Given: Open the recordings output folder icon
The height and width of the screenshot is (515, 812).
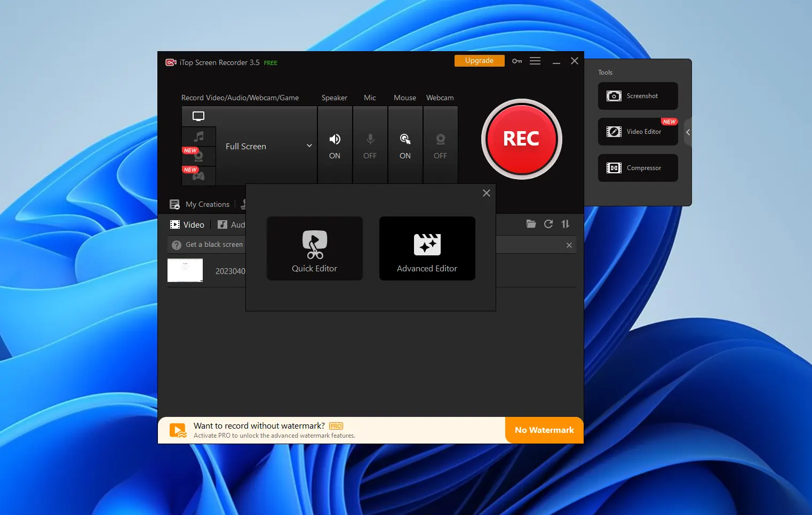Looking at the screenshot, I should click(531, 224).
